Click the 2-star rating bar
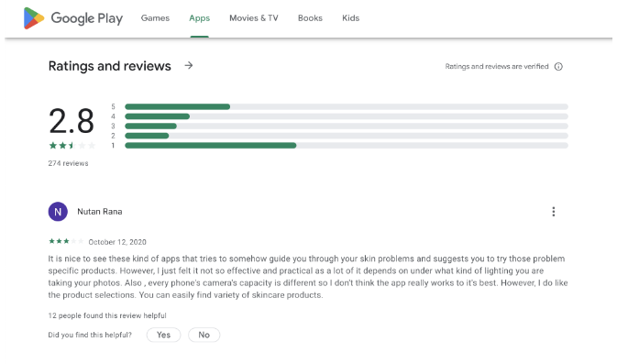Image resolution: width=617 pixels, height=364 pixels. [347, 136]
